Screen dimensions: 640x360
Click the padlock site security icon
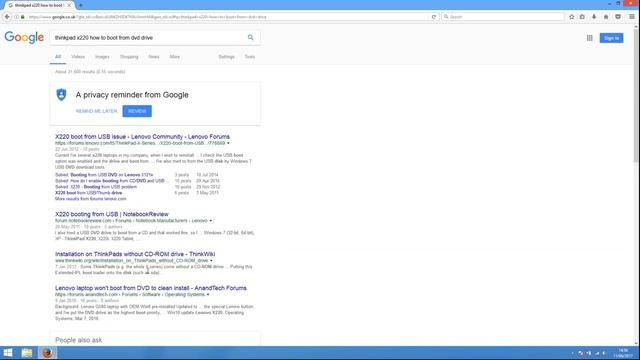tap(23, 17)
